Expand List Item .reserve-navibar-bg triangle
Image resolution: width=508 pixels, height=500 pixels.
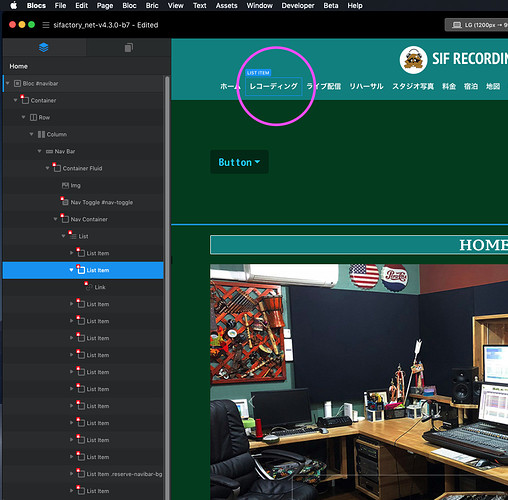[x=71, y=474]
